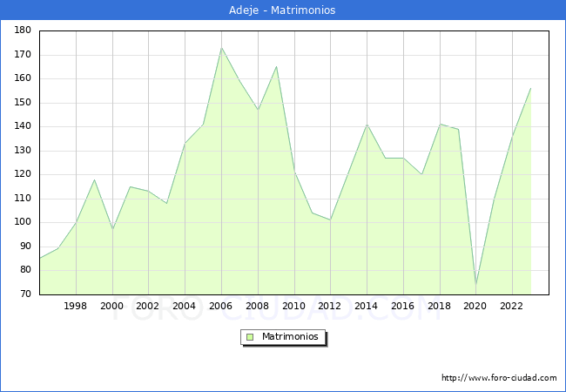Click the 170 y-axis value
Screen dimensions: 566x392
point(23,55)
